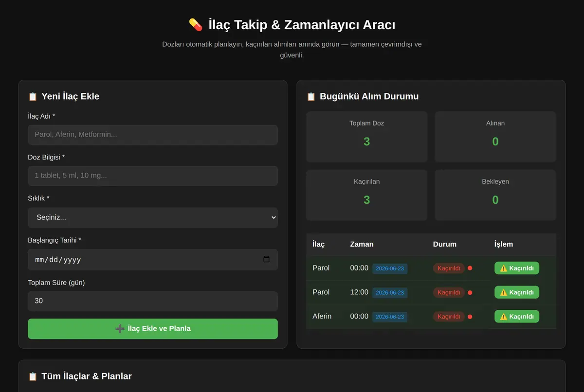Screen dimensions: 584x392
Task: Click the Yeni İlaç Ekle heading
Action: point(71,96)
